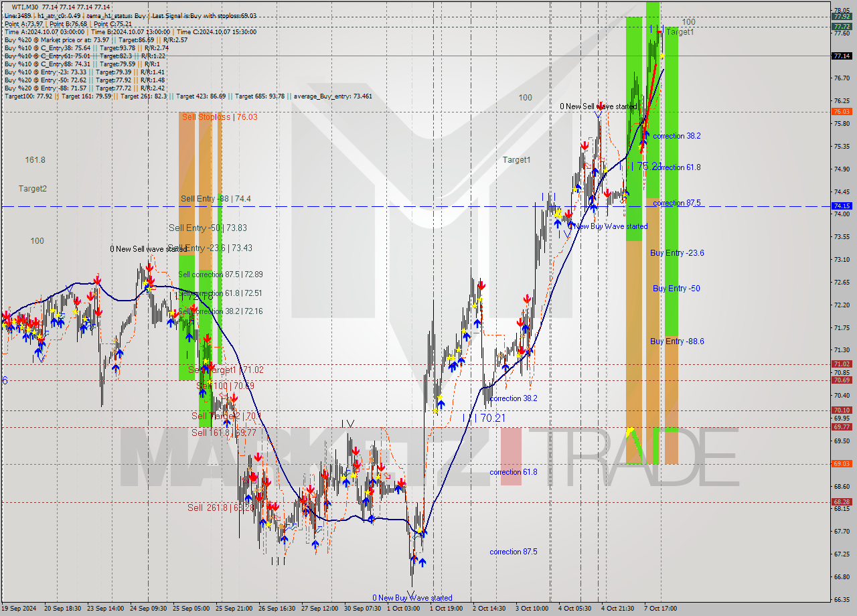Click the '19 Sep 2024' date label

18,609
